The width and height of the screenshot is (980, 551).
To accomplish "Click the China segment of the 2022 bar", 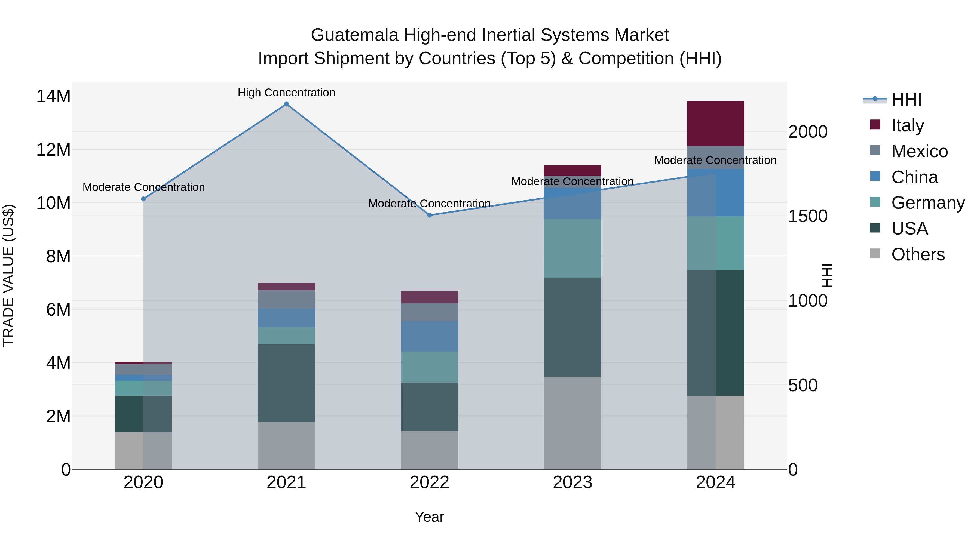I will [430, 337].
